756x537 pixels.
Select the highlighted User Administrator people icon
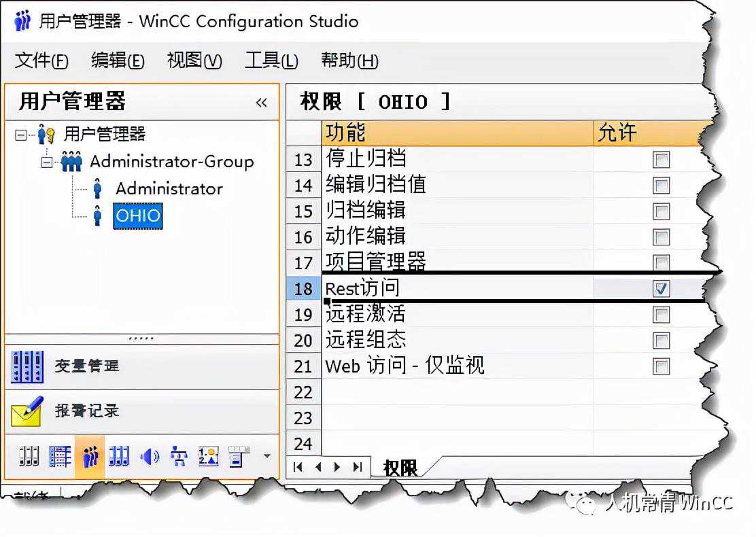click(x=90, y=457)
